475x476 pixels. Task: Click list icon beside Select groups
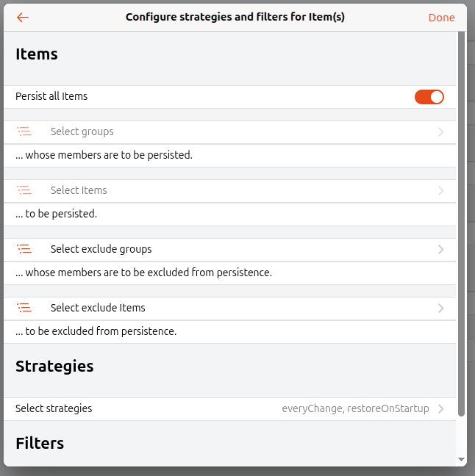[24, 132]
